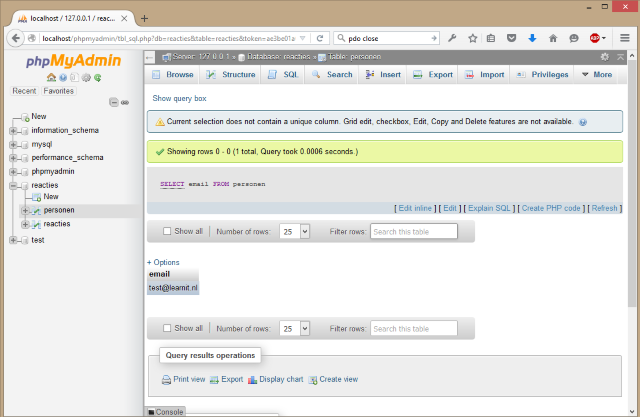Click the query Refresh link

pos(604,208)
